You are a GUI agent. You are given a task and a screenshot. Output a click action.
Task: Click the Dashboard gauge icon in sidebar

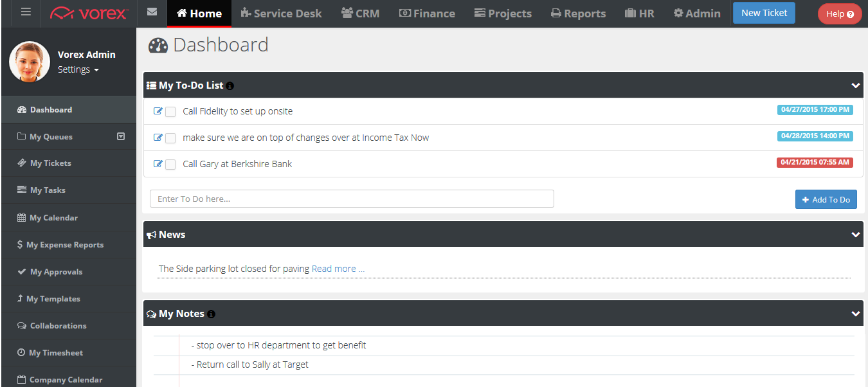coord(22,110)
